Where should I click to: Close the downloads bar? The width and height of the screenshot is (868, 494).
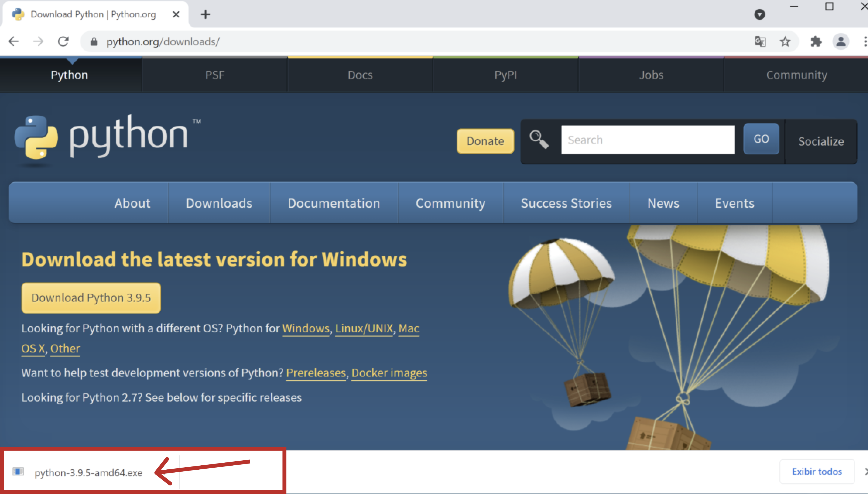866,471
